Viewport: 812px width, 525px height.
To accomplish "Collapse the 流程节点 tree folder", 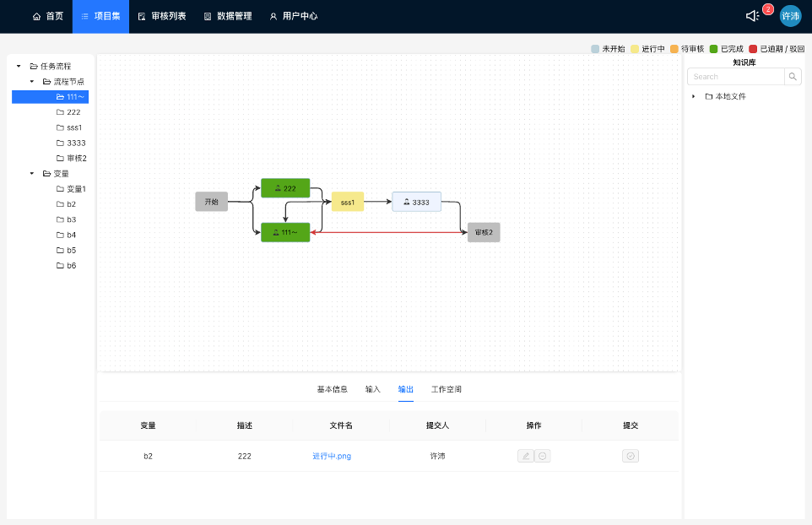I will (32, 82).
